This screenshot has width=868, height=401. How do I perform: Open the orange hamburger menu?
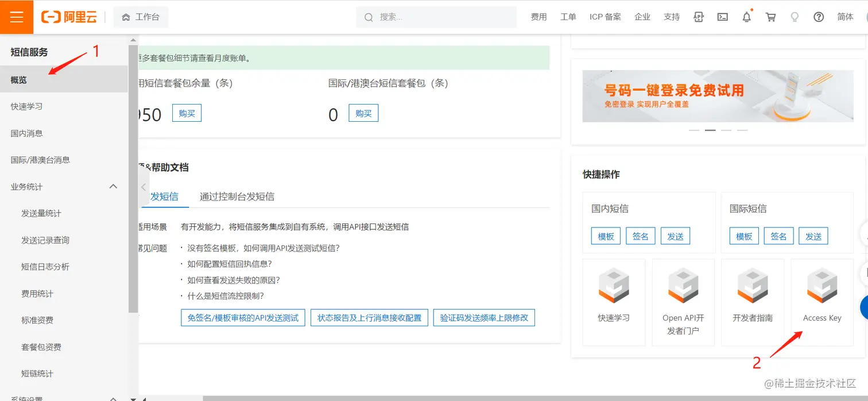pos(17,17)
